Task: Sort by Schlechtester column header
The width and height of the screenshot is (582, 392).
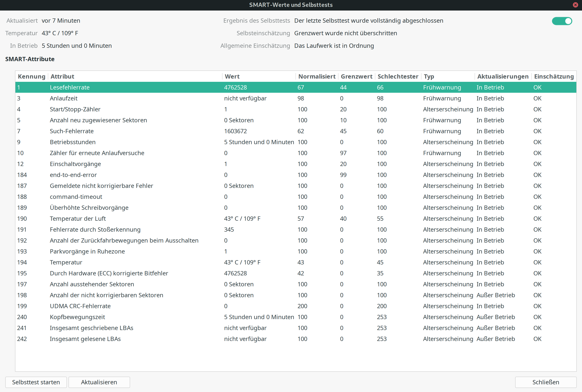Action: 398,77
